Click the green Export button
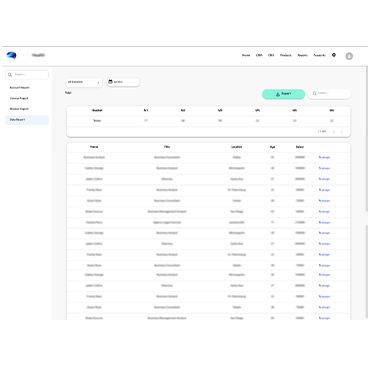The width and height of the screenshot is (370, 365). pyautogui.click(x=283, y=94)
